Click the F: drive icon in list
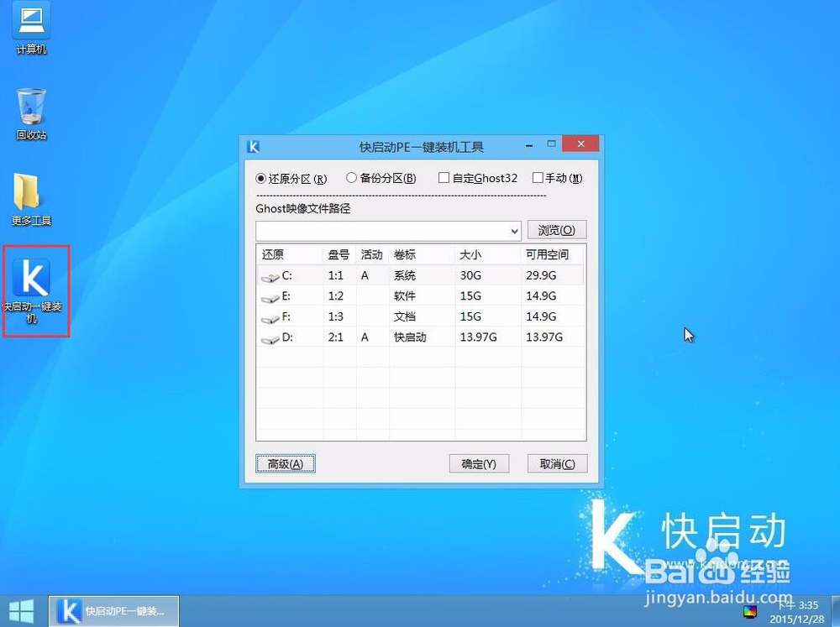The width and height of the screenshot is (840, 627). (x=270, y=318)
